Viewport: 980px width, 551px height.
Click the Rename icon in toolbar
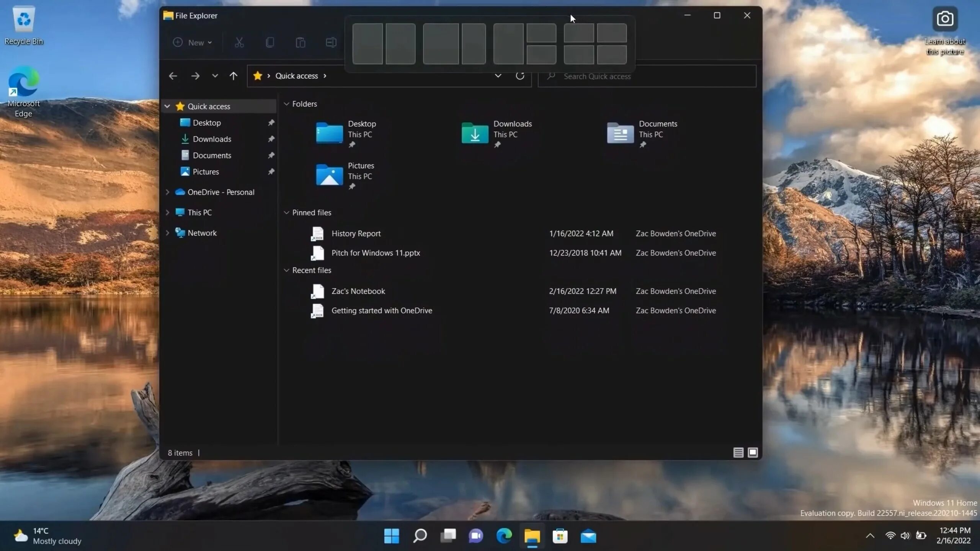click(331, 42)
